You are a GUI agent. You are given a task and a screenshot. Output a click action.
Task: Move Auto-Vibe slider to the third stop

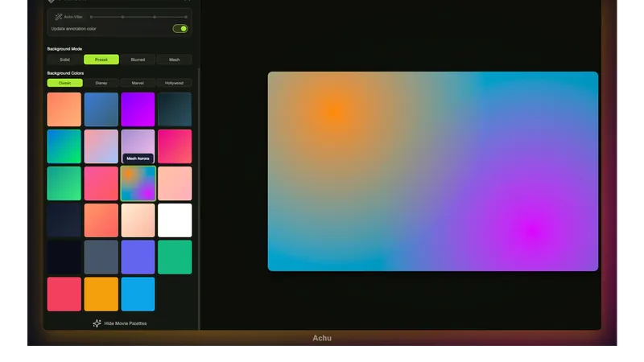(x=155, y=17)
